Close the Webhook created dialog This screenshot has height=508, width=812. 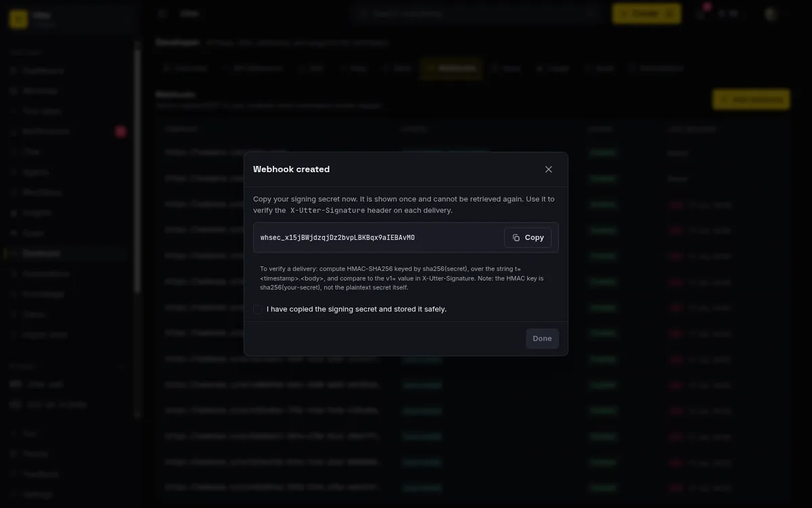click(x=549, y=169)
